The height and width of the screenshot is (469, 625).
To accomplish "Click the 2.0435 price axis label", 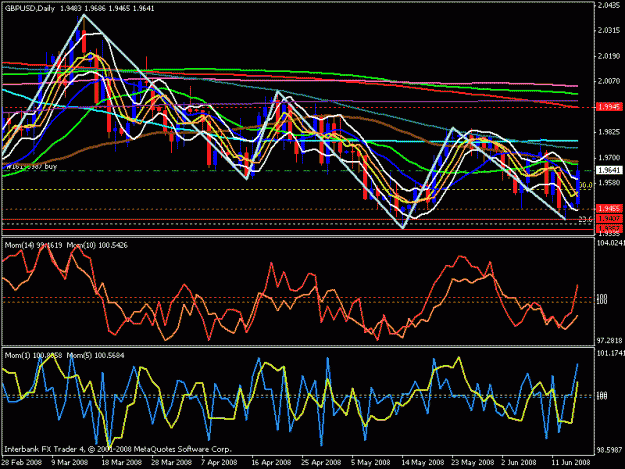I will coord(609,5).
